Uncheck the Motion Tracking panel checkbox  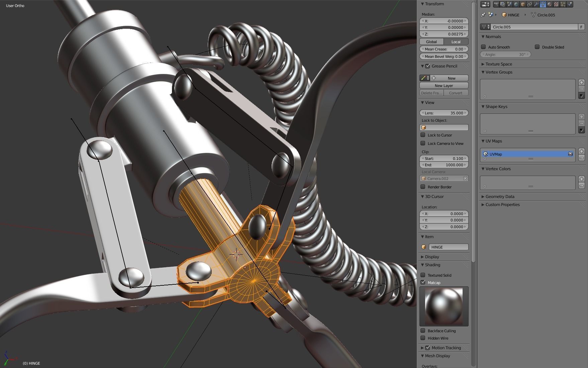tap(427, 348)
